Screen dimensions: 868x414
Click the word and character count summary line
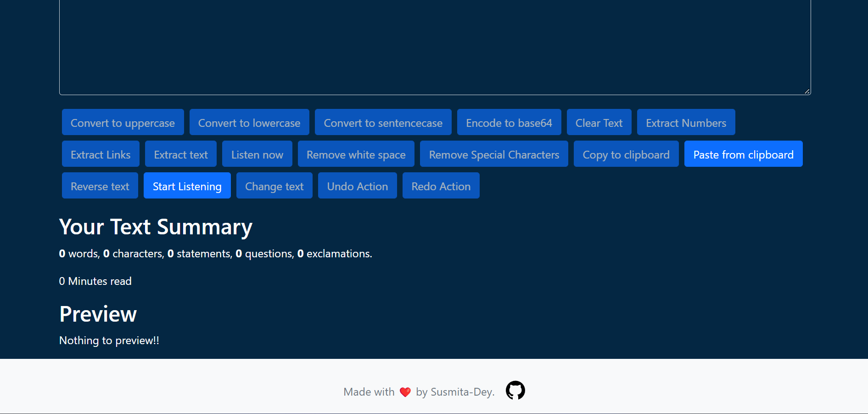coord(216,254)
